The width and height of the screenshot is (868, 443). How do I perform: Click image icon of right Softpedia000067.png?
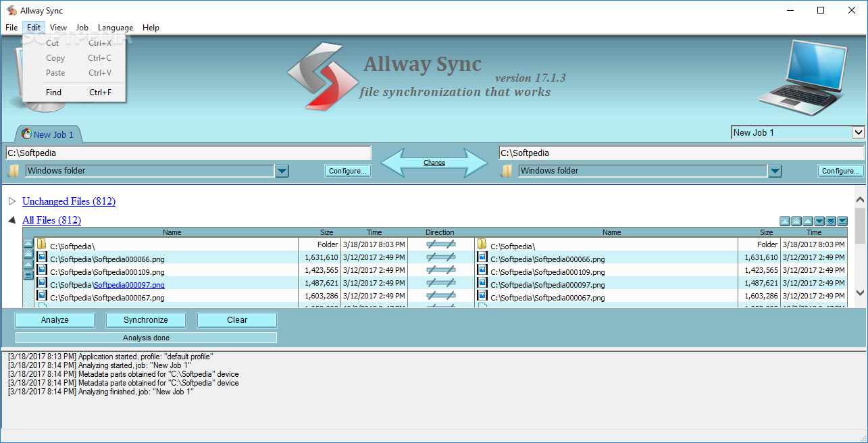coord(482,295)
